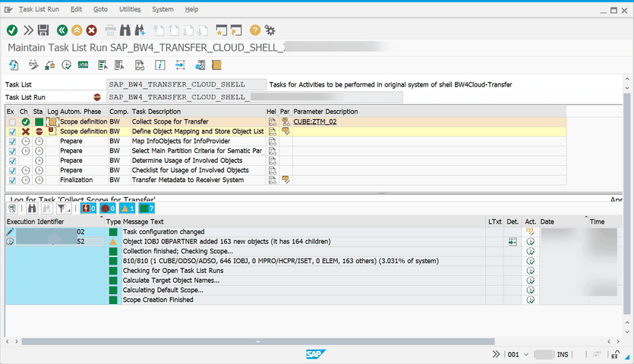Toggle abort messages filter showing 0
The image size is (634, 364).
[x=88, y=209]
